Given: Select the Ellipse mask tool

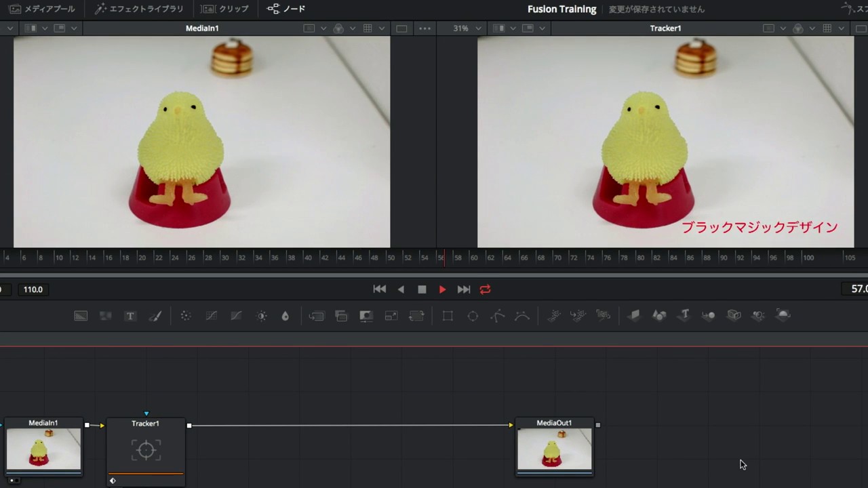Looking at the screenshot, I should [x=473, y=316].
